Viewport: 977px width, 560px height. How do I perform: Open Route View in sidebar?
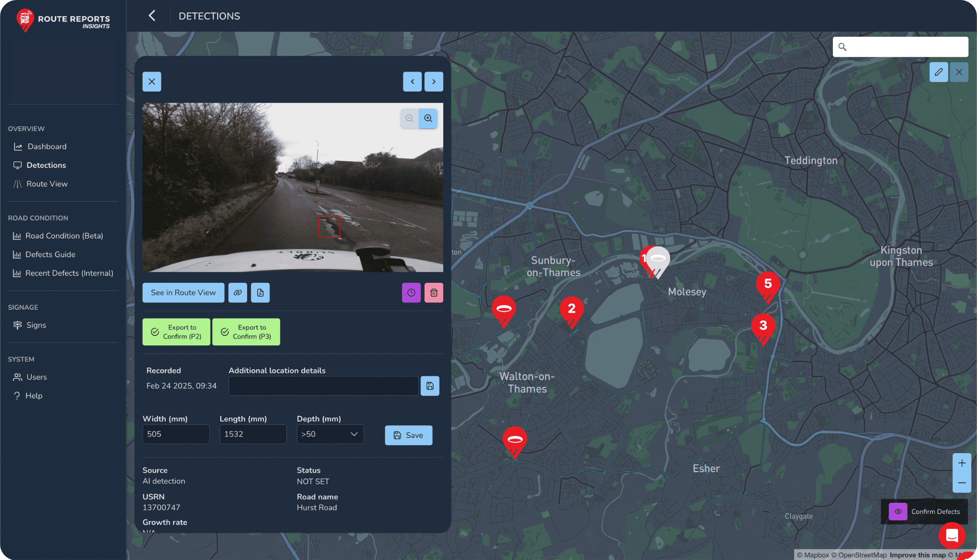47,184
